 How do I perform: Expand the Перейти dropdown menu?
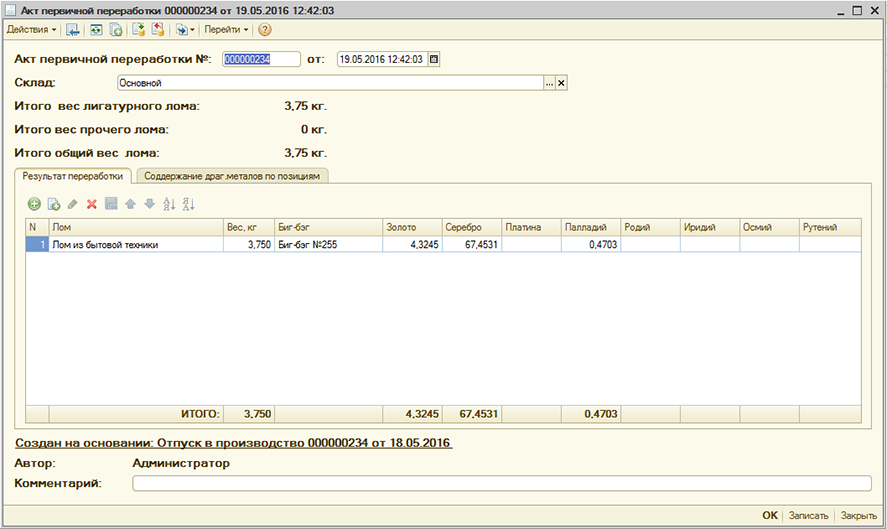tap(227, 30)
